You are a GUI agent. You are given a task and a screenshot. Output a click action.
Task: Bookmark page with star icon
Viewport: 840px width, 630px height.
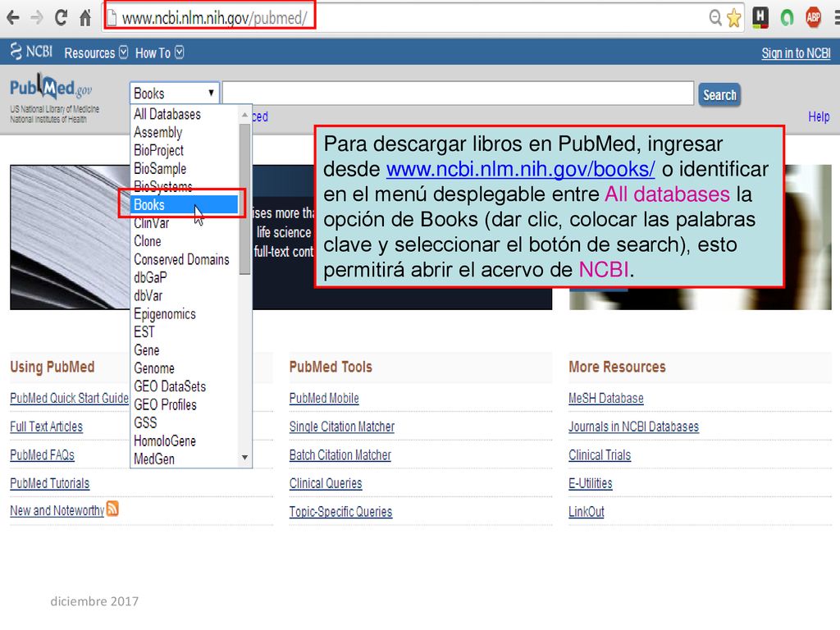coord(734,18)
